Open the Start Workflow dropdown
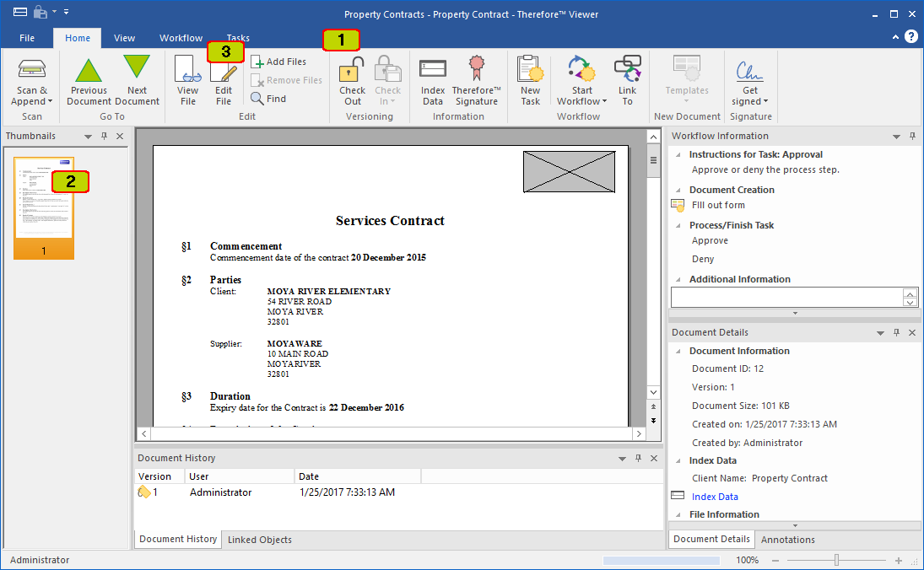This screenshot has height=570, width=924. pos(581,78)
